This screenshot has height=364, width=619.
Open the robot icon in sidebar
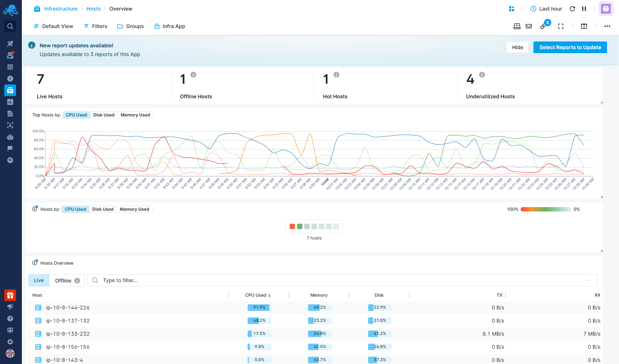point(10,137)
